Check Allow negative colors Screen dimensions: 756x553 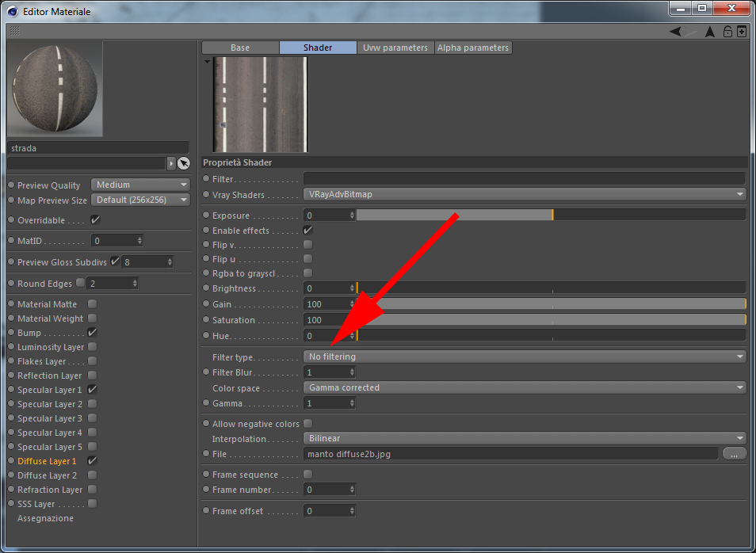[x=307, y=423]
